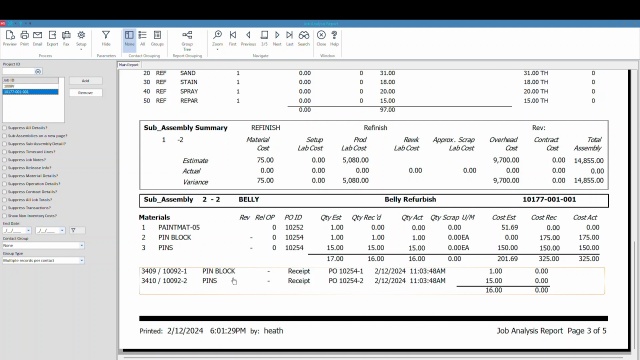
Task: Open the Zoom dropdown arrow
Action: coord(218,50)
